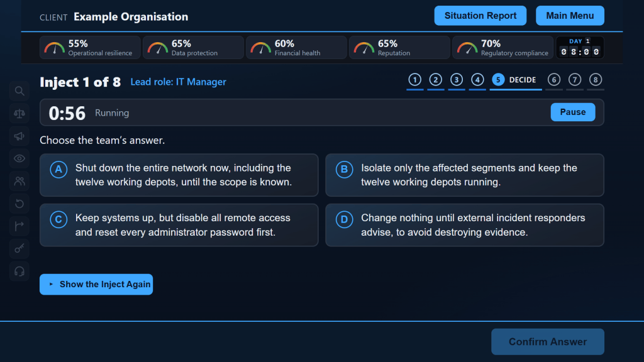
Task: Go to step 3 in the step tracker
Action: 457,80
